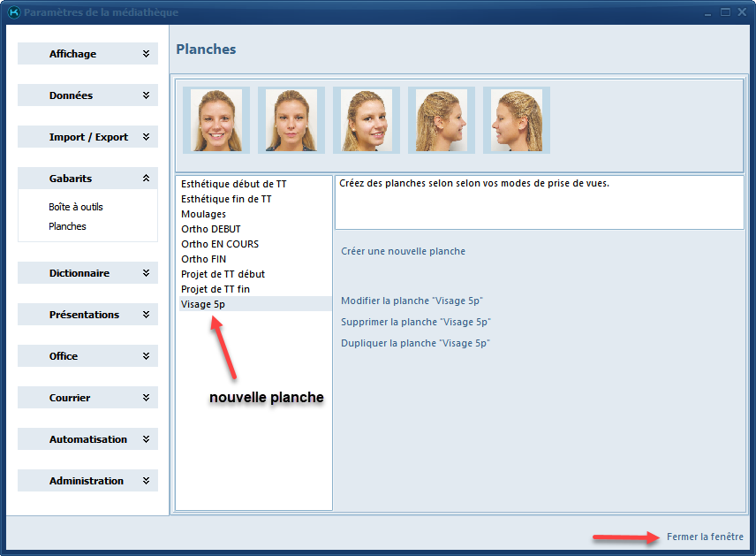Click the frontal smiling face thumbnail
756x556 pixels.
[x=216, y=120]
